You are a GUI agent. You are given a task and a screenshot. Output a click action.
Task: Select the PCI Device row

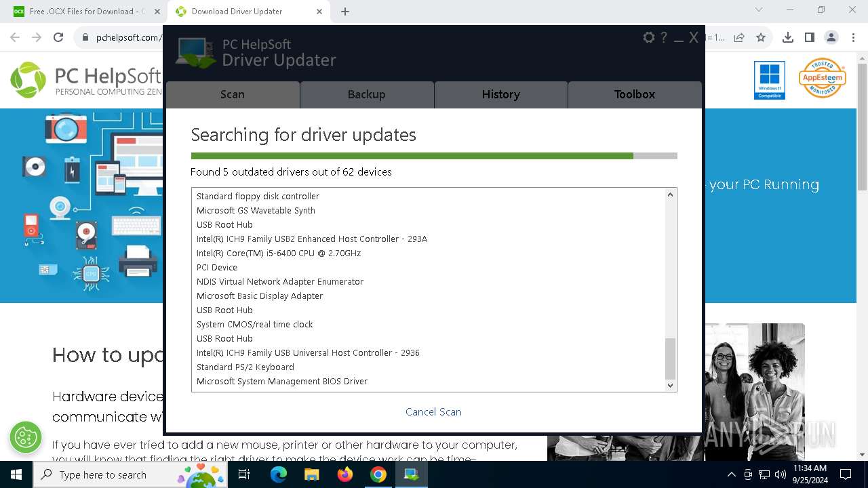click(x=429, y=267)
